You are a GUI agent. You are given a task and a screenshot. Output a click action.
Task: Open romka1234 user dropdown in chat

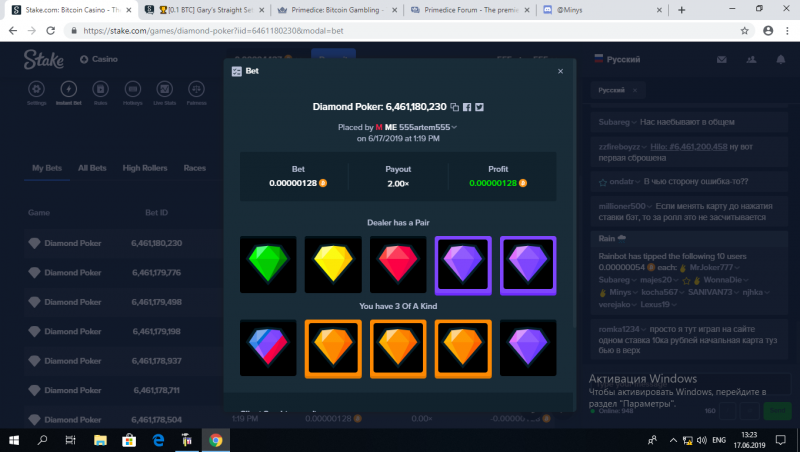[622, 329]
